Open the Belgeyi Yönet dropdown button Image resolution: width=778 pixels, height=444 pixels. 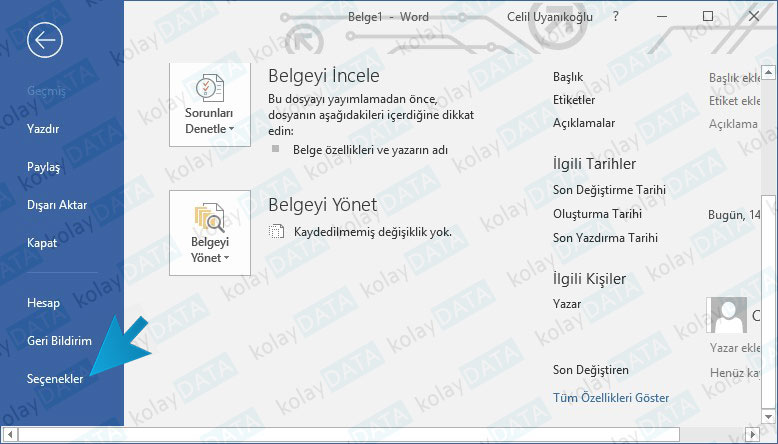[209, 233]
